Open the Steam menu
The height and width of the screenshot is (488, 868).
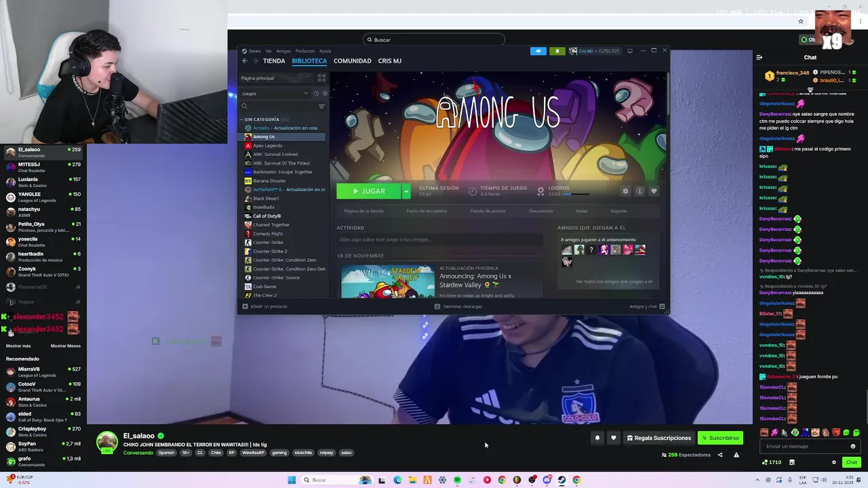pos(254,51)
